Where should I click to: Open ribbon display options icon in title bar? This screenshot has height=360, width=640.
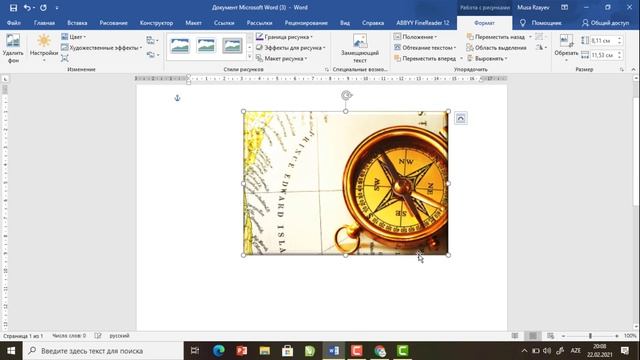[564, 7]
